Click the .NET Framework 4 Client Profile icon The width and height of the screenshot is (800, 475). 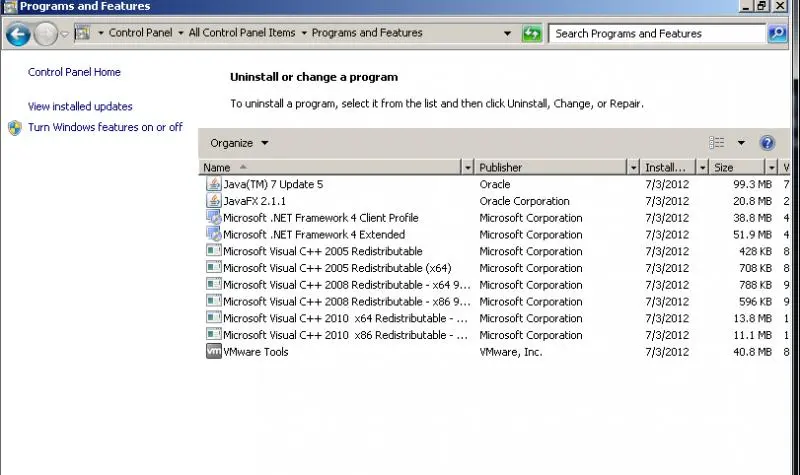[213, 218]
